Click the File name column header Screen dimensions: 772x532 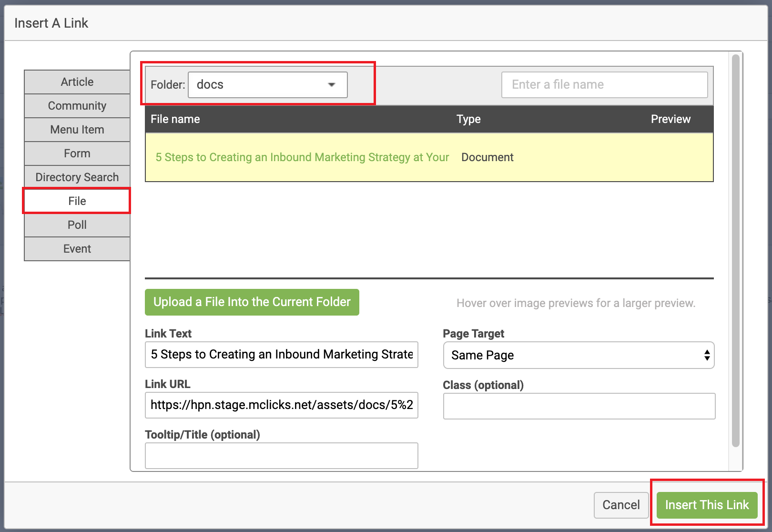(x=175, y=119)
